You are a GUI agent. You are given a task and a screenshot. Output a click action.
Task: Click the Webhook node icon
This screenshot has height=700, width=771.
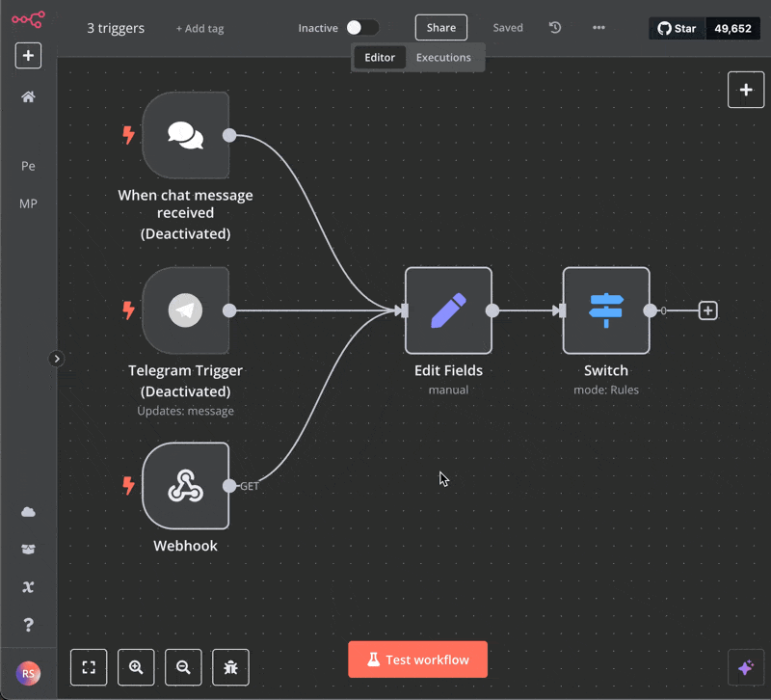[x=185, y=486]
